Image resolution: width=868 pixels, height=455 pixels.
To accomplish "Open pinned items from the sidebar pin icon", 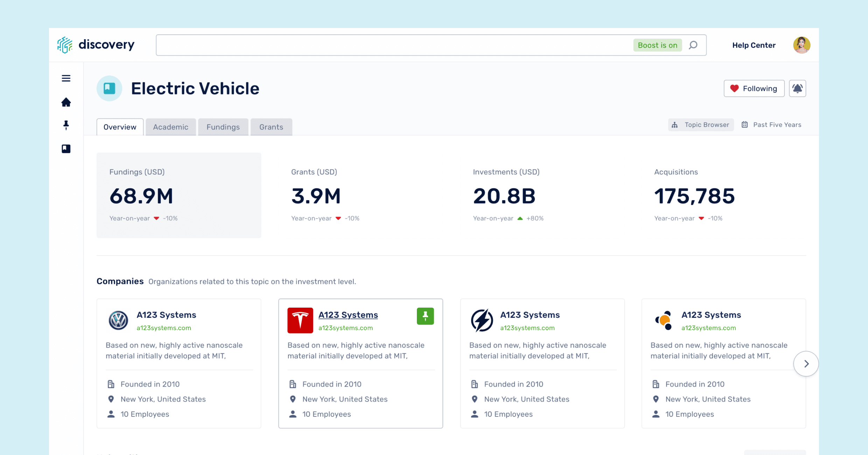I will pos(66,125).
